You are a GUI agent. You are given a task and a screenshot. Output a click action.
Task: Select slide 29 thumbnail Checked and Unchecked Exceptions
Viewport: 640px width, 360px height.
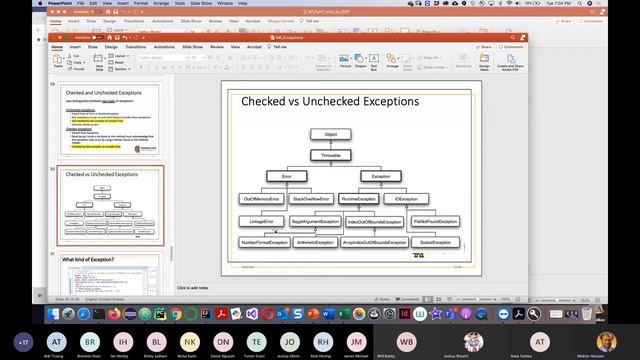coord(110,121)
